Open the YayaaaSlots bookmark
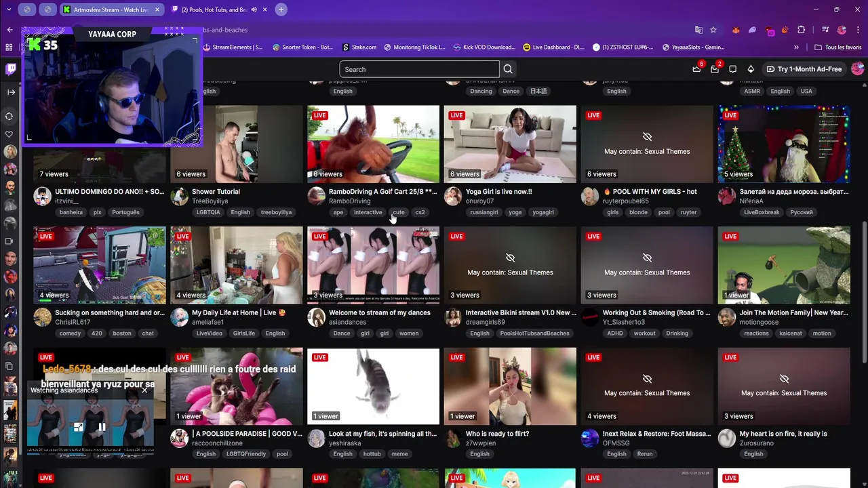The height and width of the screenshot is (488, 868). pos(693,47)
